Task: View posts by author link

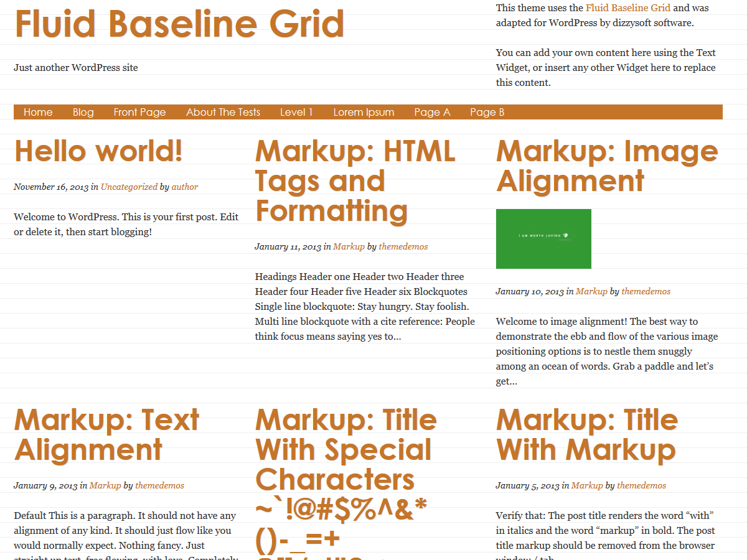Action: (x=185, y=187)
